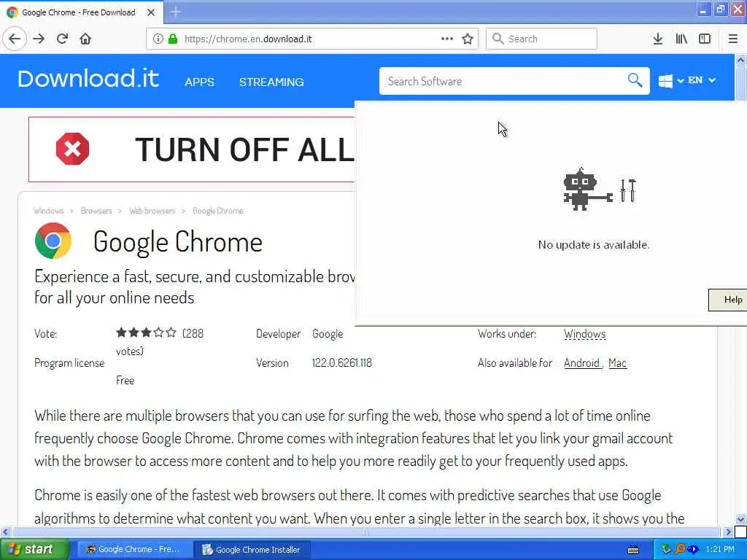Click the Google developer name
Screen dimensions: 747x560
[x=328, y=334]
